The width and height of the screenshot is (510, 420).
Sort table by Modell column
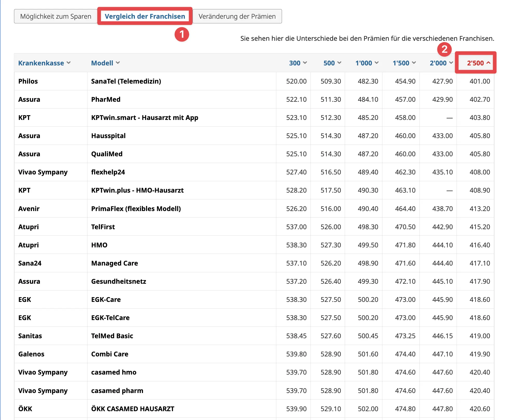(x=105, y=63)
